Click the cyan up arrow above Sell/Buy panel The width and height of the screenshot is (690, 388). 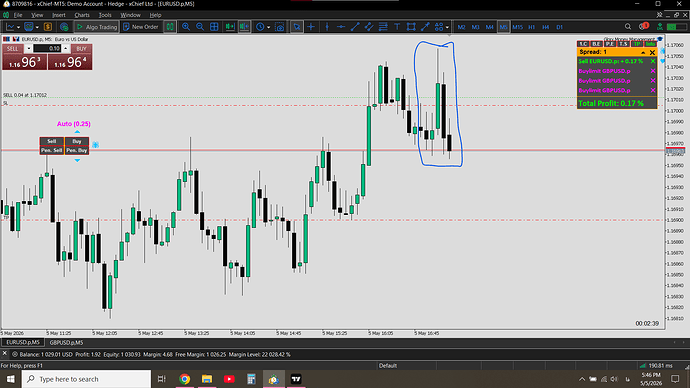pos(77,132)
